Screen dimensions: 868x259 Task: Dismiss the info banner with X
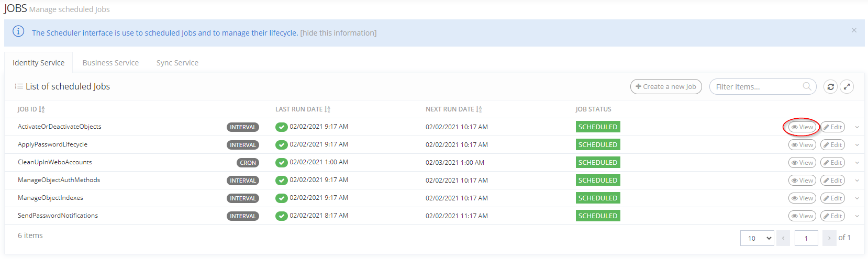point(854,30)
